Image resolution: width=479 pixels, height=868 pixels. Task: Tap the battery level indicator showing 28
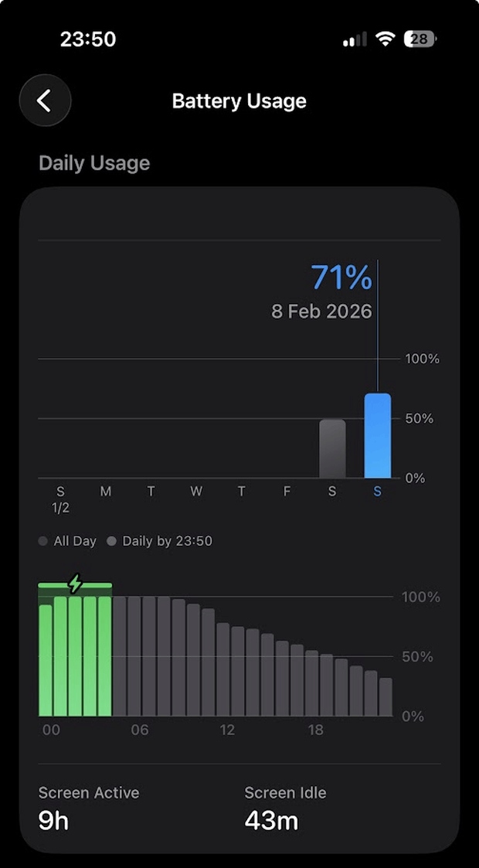pyautogui.click(x=421, y=39)
